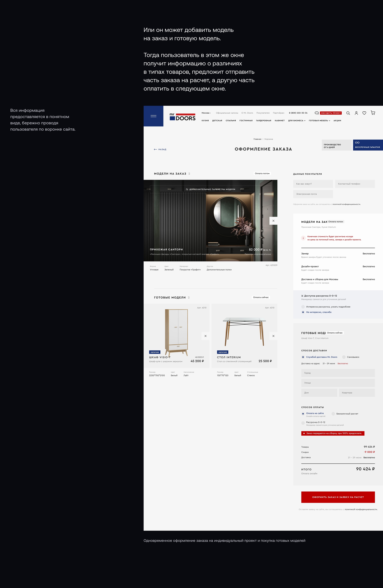383x588 pixels.
Task: Expand the Москва city dropdown
Action: pyautogui.click(x=206, y=113)
